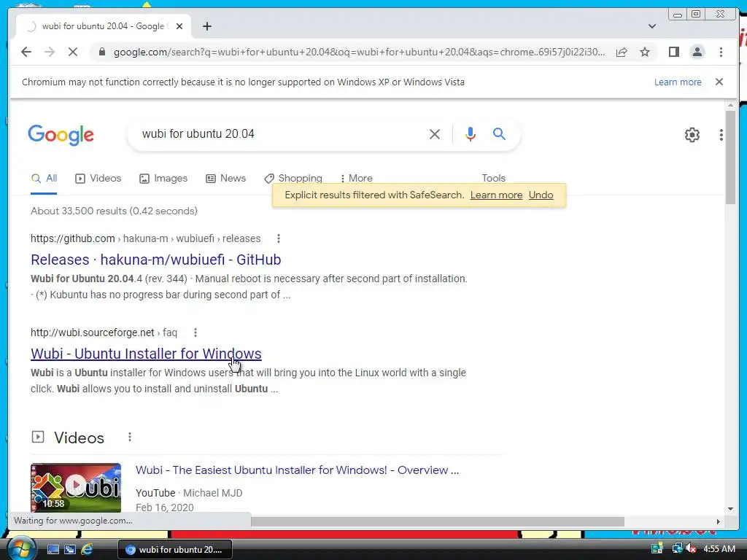Undo SafeSearch filtering
Screen dimensions: 747x560
[541, 195]
